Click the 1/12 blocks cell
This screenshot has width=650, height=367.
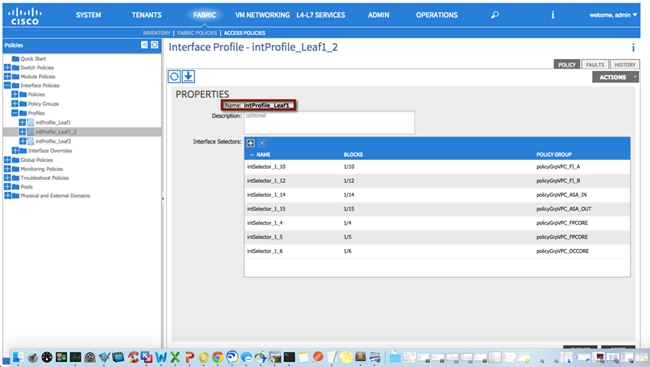[x=349, y=181]
